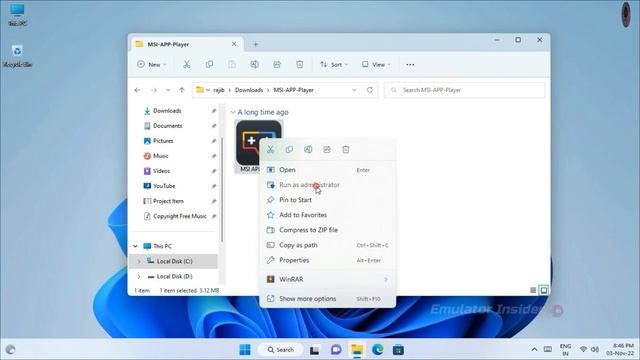
Task: Click File Explorer icon on taskbar
Action: coord(357,350)
